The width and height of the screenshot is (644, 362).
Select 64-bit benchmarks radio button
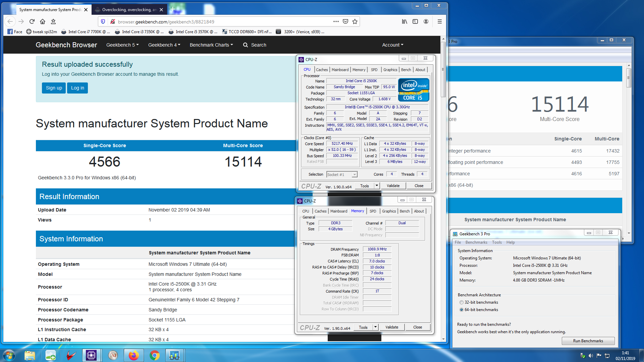(462, 310)
